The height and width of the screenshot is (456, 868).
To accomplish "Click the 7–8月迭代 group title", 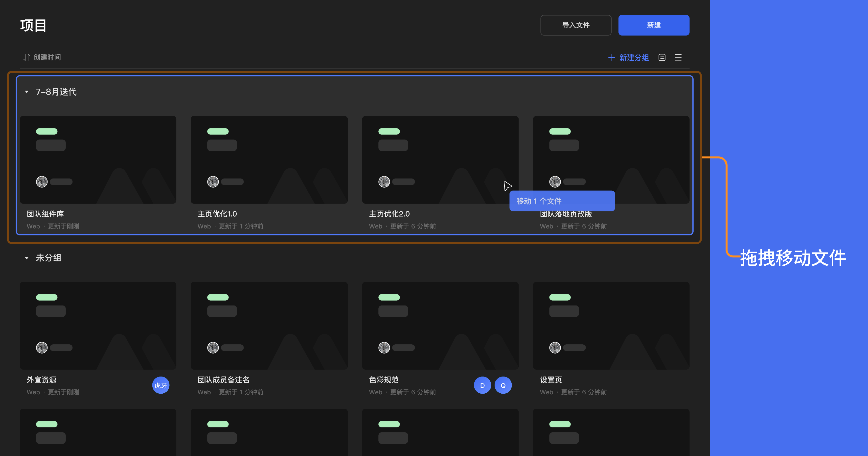I will pyautogui.click(x=56, y=92).
